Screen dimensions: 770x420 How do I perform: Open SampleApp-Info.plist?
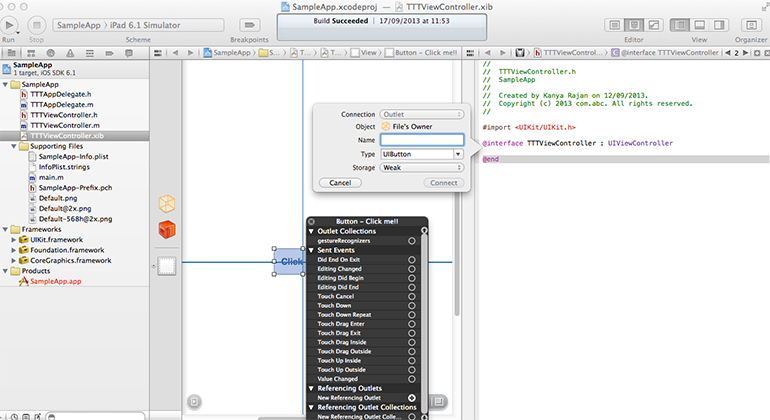74,157
